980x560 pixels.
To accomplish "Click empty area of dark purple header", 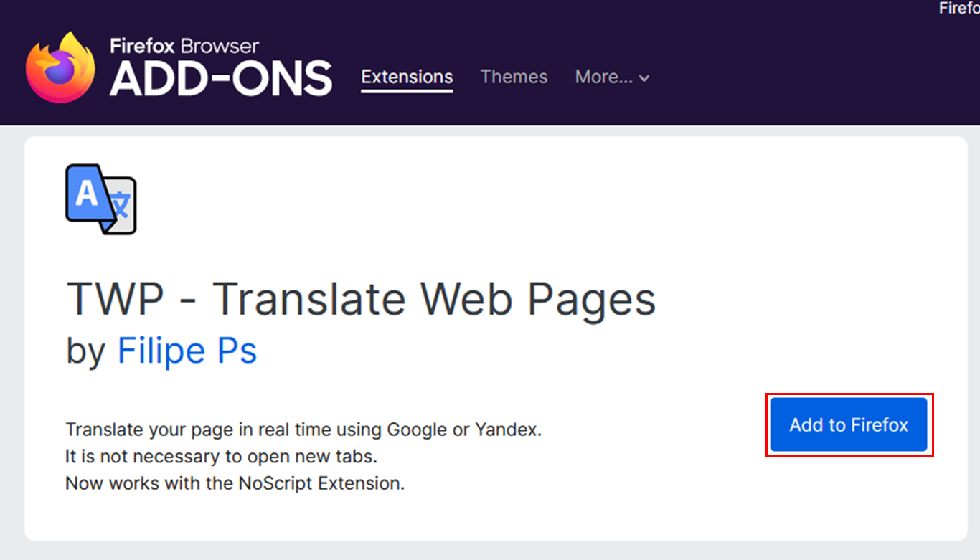I will [789, 72].
